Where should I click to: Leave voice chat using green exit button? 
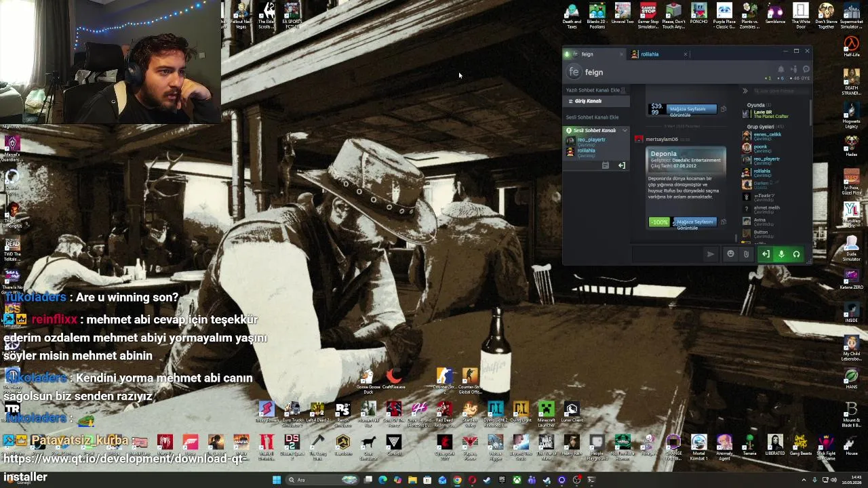click(x=766, y=254)
